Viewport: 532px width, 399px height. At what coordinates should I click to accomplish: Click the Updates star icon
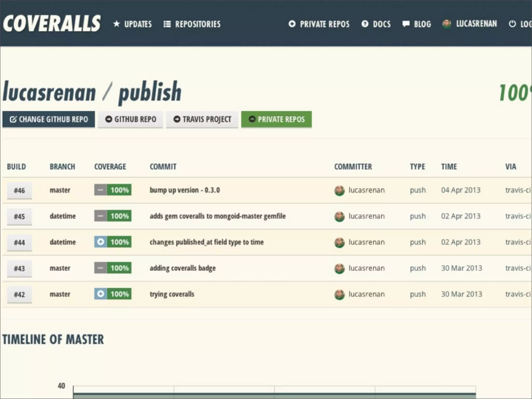pyautogui.click(x=117, y=24)
